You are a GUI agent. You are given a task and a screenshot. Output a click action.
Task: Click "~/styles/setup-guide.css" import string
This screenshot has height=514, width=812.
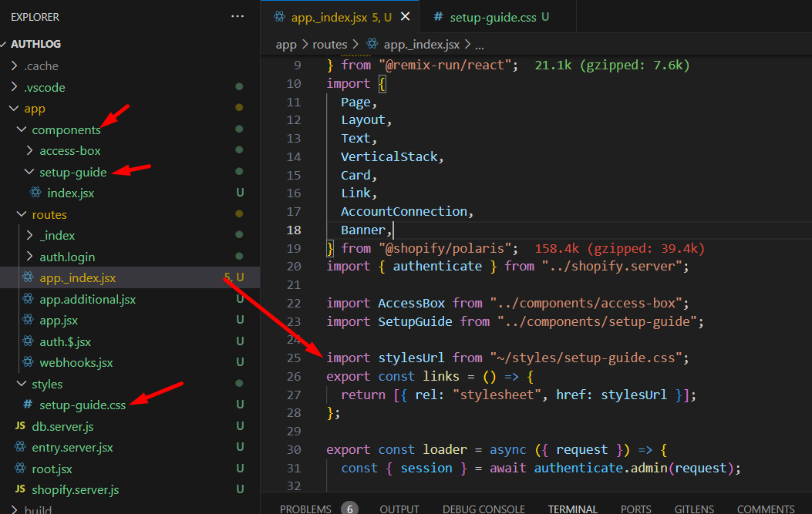click(x=586, y=358)
